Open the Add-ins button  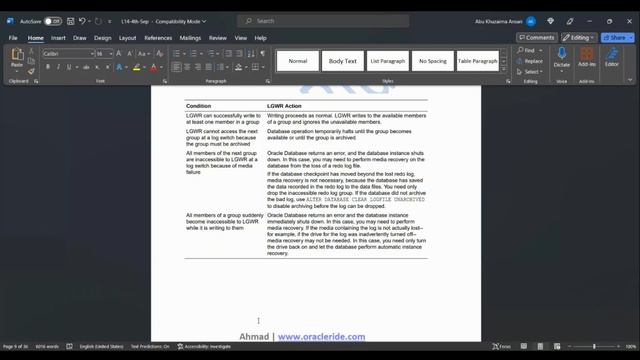tap(587, 57)
